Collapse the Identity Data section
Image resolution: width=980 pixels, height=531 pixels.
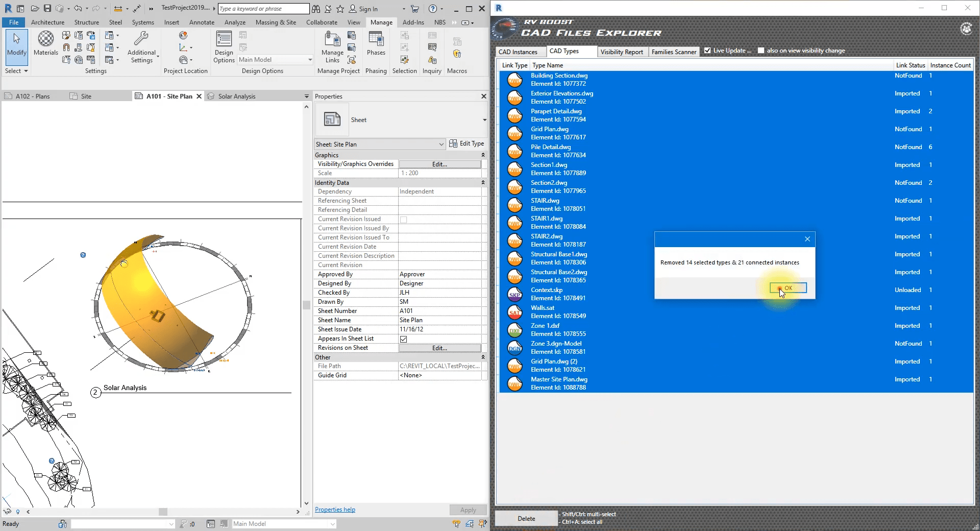(x=483, y=182)
